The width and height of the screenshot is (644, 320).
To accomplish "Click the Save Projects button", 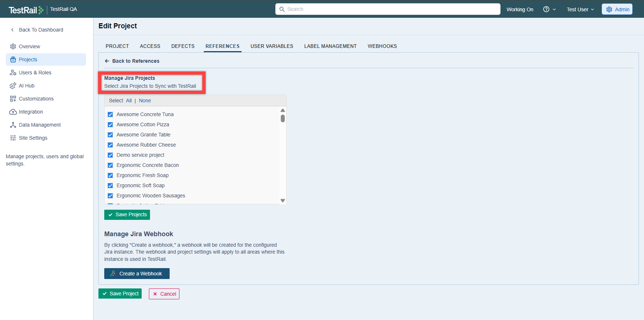I will (127, 215).
